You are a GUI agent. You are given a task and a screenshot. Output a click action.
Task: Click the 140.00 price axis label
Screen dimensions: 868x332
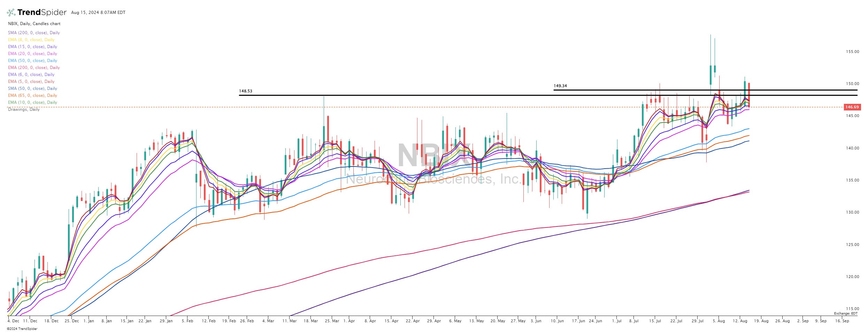coord(852,148)
